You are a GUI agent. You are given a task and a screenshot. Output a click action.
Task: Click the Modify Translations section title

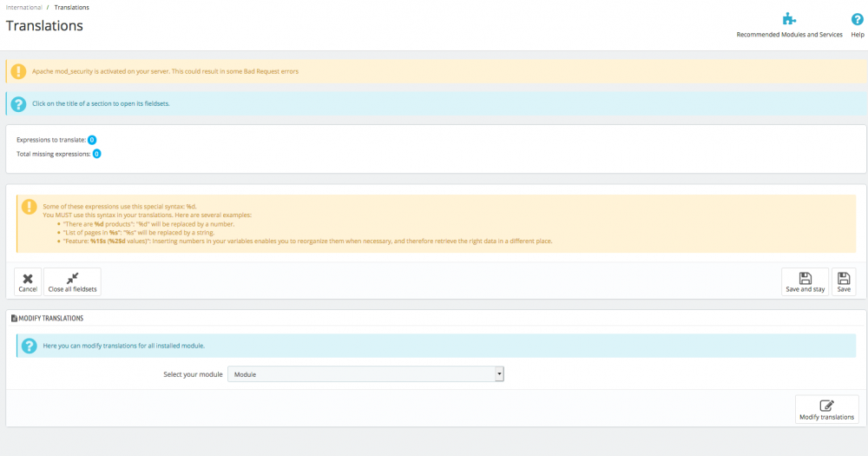tap(51, 318)
